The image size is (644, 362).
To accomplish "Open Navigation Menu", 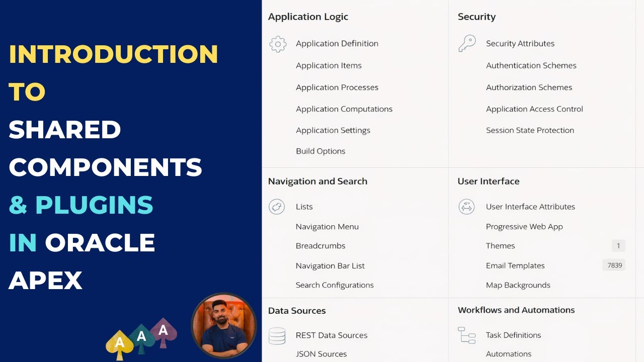I will 327,227.
